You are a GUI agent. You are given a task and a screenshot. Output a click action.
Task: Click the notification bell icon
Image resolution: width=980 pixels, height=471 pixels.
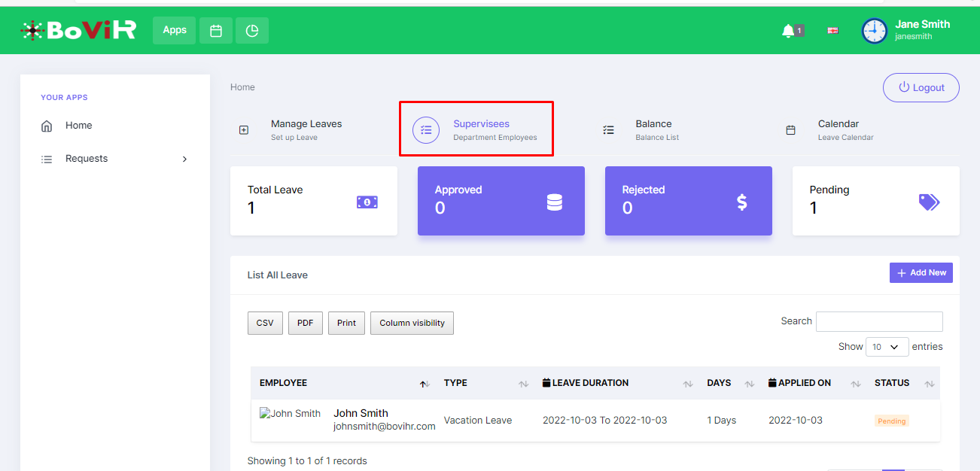(x=788, y=31)
